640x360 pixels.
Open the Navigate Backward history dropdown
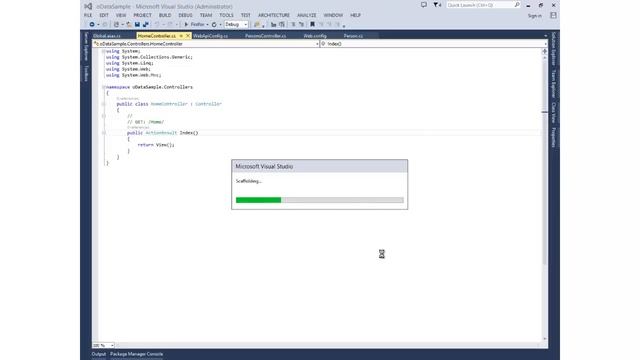pos(98,24)
